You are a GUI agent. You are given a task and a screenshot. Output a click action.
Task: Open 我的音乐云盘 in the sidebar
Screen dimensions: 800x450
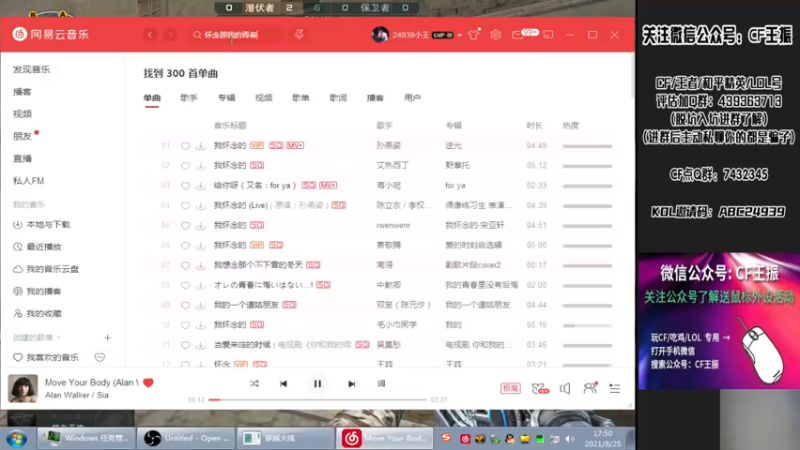(x=46, y=269)
